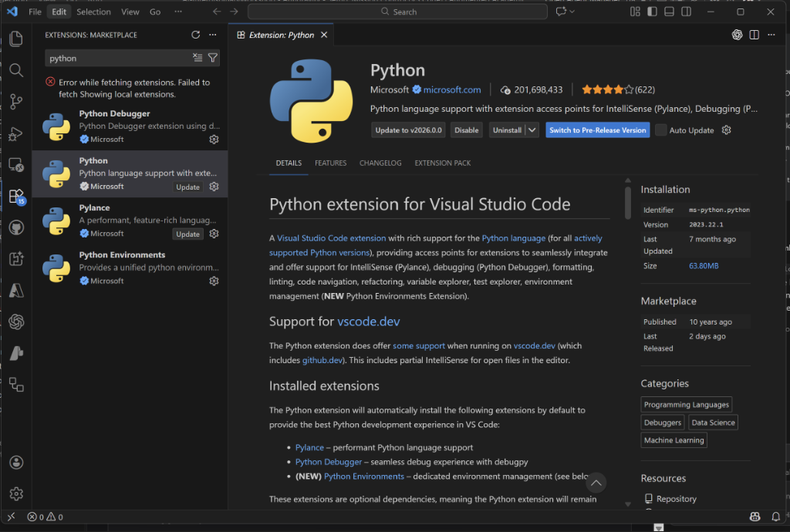
Task: Open the Repository resource link
Action: [x=676, y=499]
